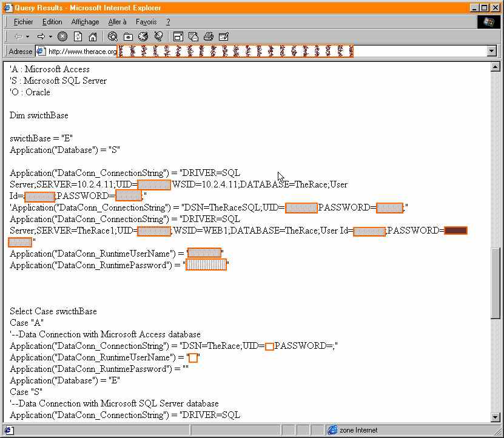Click the IE page icon in status bar
The width and height of the screenshot is (504, 438).
[x=8, y=430]
